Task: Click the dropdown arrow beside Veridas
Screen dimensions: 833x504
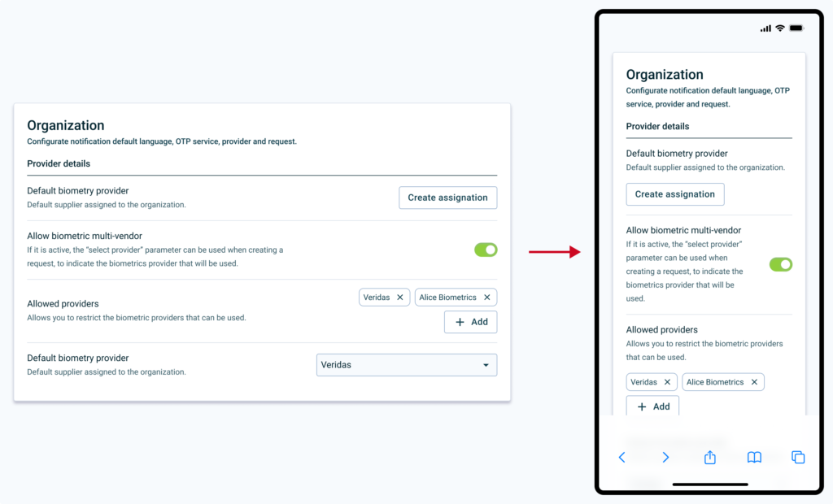Action: tap(486, 365)
